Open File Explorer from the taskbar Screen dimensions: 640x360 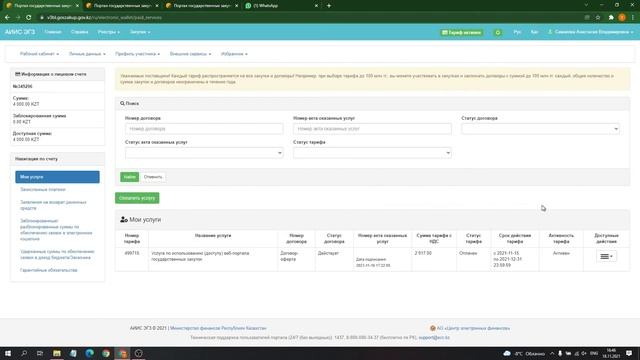pyautogui.click(x=57, y=353)
